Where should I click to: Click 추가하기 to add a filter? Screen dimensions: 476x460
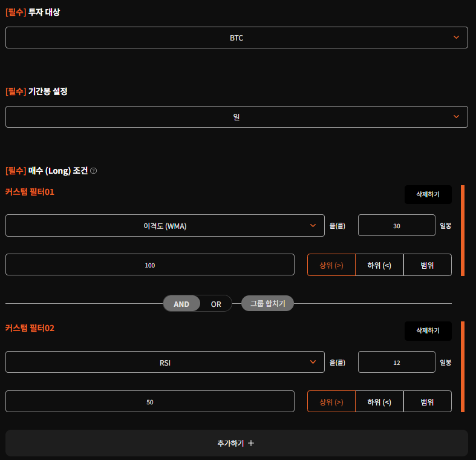pos(236,443)
